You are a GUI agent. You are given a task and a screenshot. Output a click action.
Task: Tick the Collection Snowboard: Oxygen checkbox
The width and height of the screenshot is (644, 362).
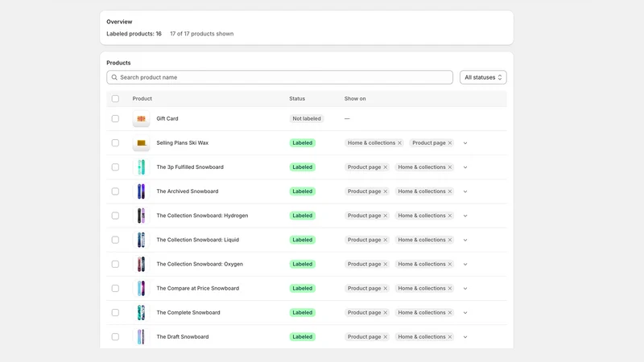[x=115, y=264]
